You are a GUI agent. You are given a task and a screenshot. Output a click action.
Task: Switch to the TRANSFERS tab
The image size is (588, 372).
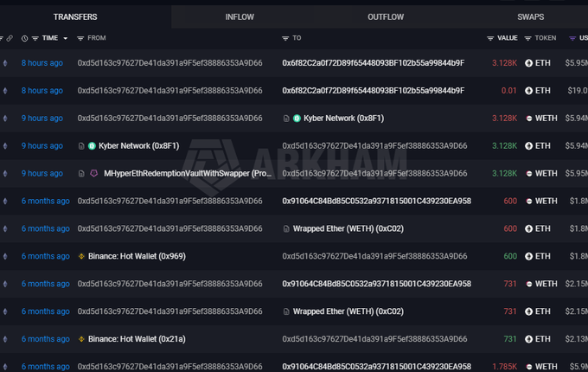click(75, 17)
